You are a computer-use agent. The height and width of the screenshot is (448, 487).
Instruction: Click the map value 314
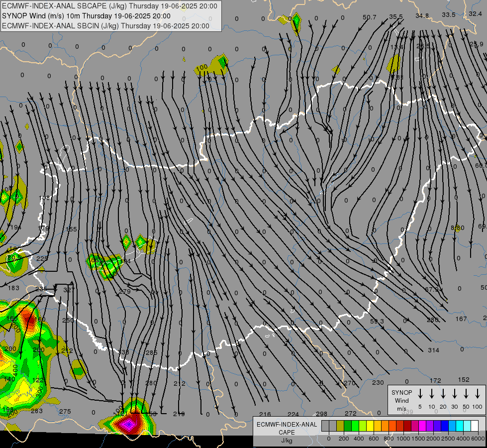(434, 350)
